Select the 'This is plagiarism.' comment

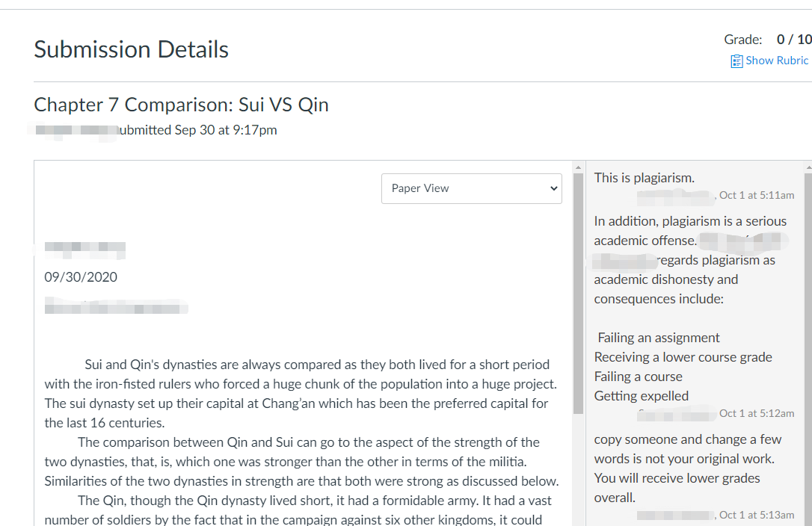(x=645, y=178)
